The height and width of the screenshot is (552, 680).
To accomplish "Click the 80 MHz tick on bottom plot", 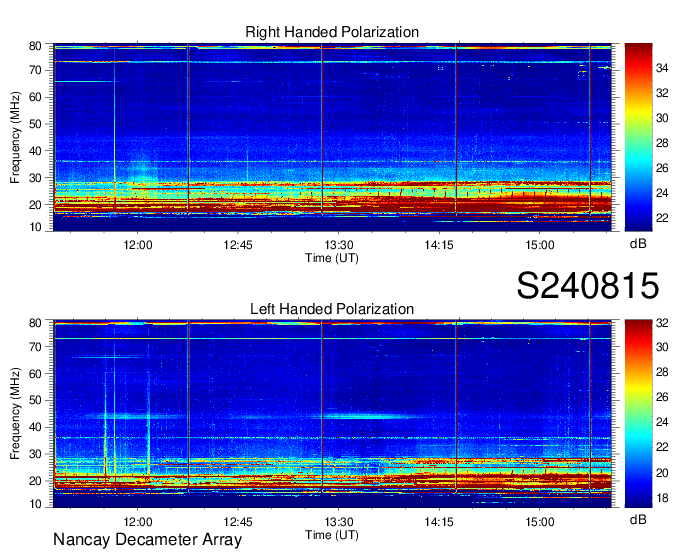I will pyautogui.click(x=36, y=323).
